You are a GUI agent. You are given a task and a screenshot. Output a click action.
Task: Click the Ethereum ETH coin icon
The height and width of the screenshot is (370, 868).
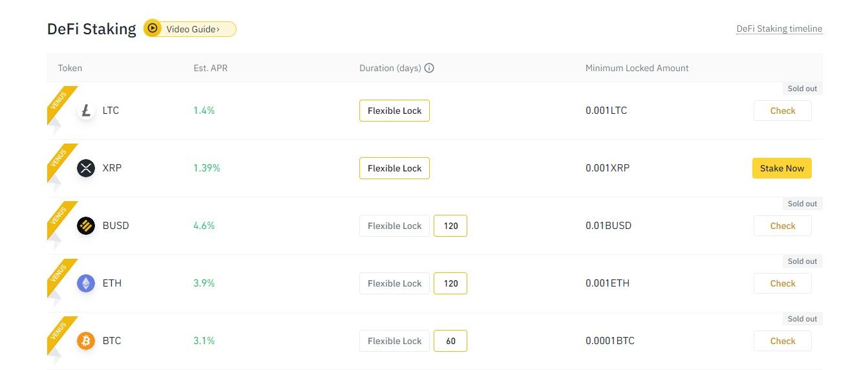point(86,283)
